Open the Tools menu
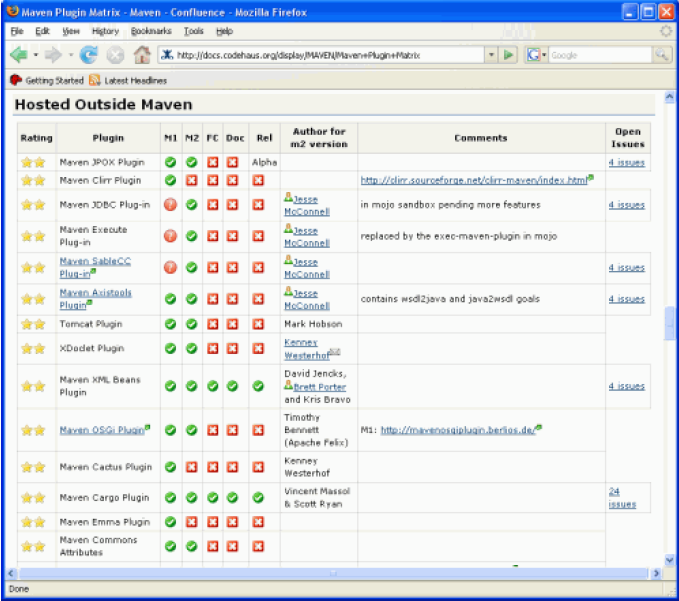The image size is (679, 601). 194,31
